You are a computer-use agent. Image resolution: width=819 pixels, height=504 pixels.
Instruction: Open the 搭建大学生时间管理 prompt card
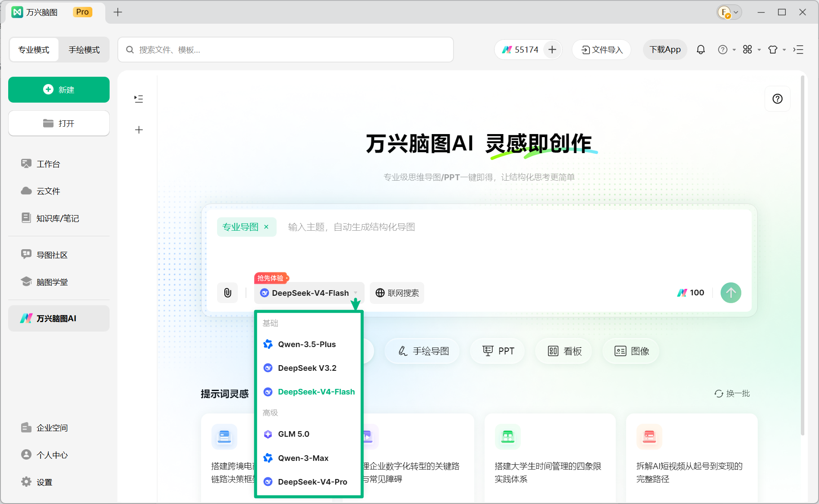coord(550,458)
